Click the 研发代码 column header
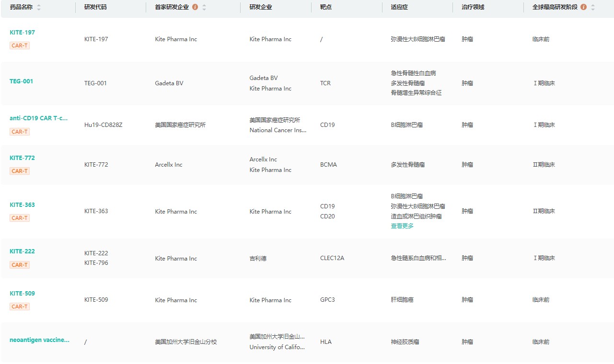 coord(96,7)
